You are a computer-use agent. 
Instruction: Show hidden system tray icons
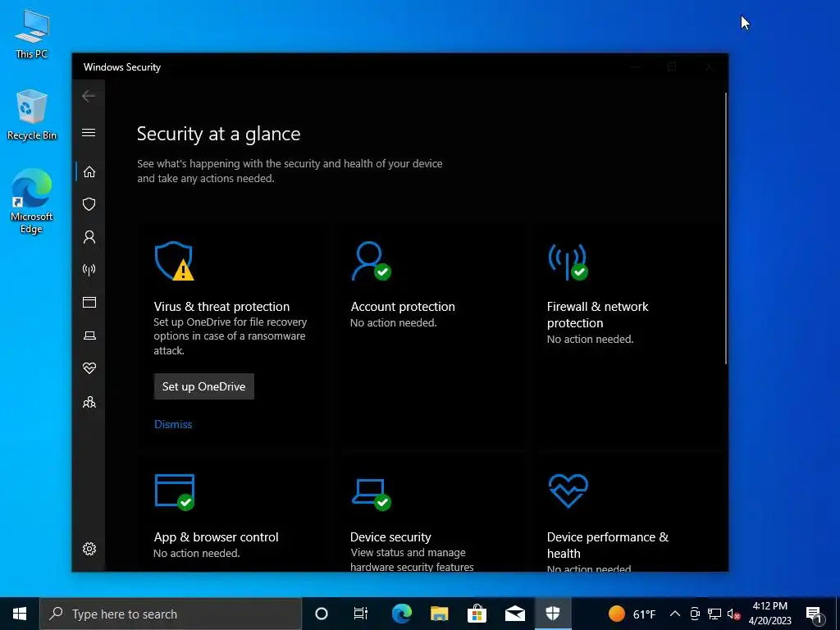click(x=675, y=614)
